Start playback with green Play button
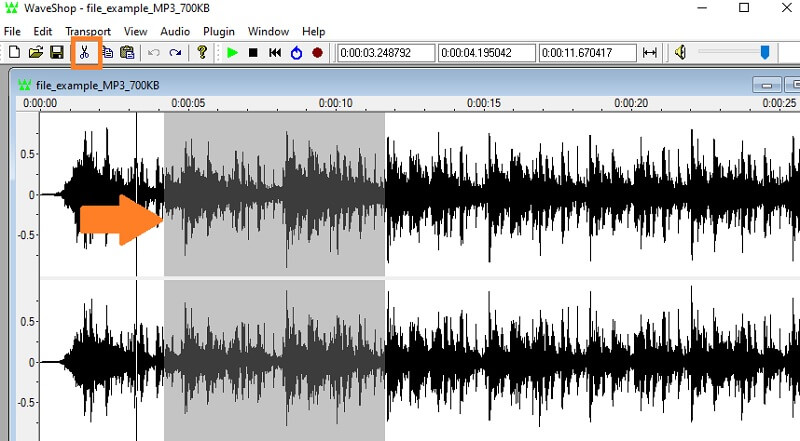The image size is (800, 441). tap(232, 52)
